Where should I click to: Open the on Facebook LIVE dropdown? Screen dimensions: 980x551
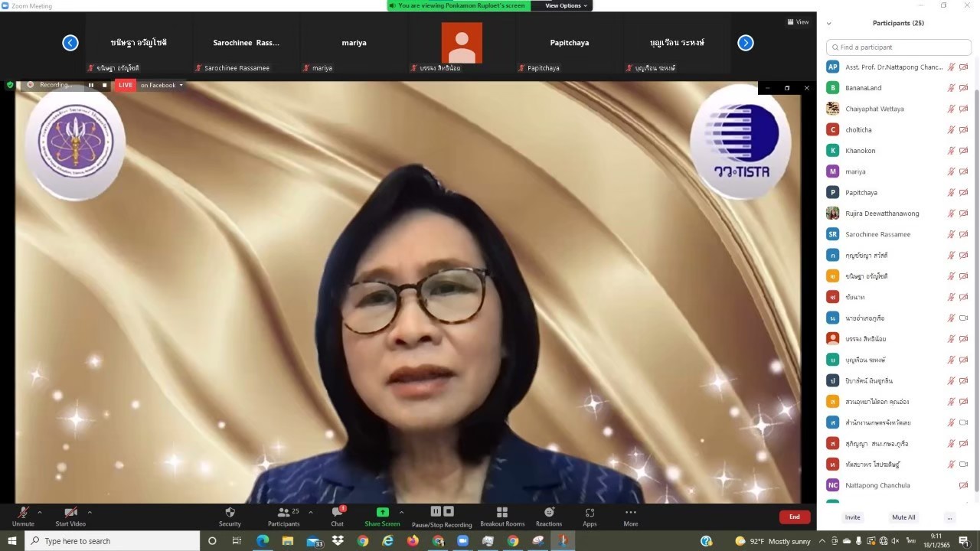click(162, 85)
